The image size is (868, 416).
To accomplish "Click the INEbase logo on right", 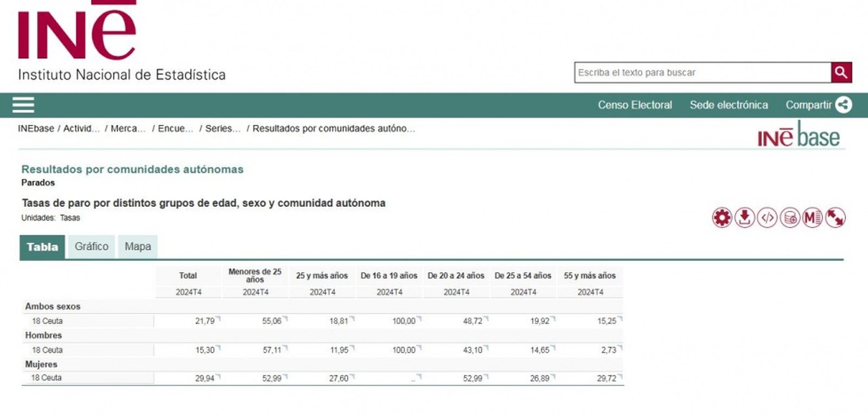I will (799, 136).
